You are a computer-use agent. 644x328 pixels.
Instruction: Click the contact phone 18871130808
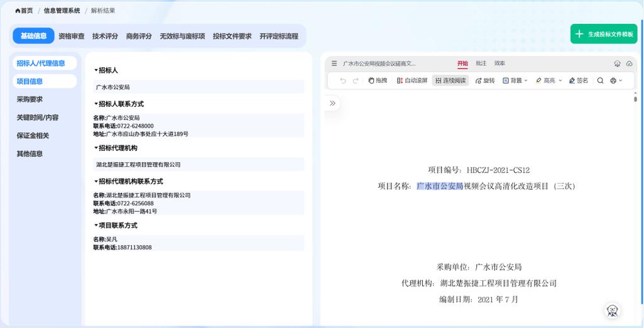tap(134, 248)
